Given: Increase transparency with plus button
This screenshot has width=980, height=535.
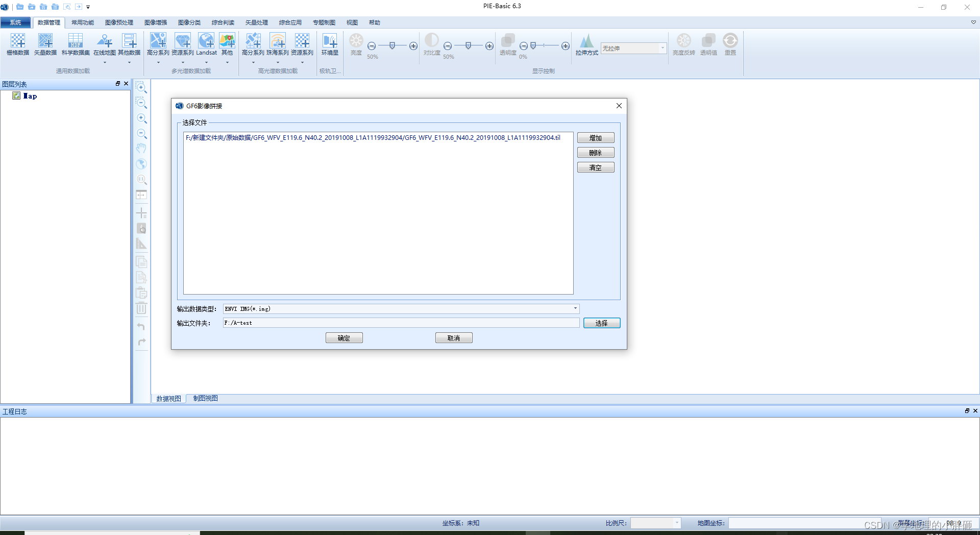Looking at the screenshot, I should tap(566, 46).
